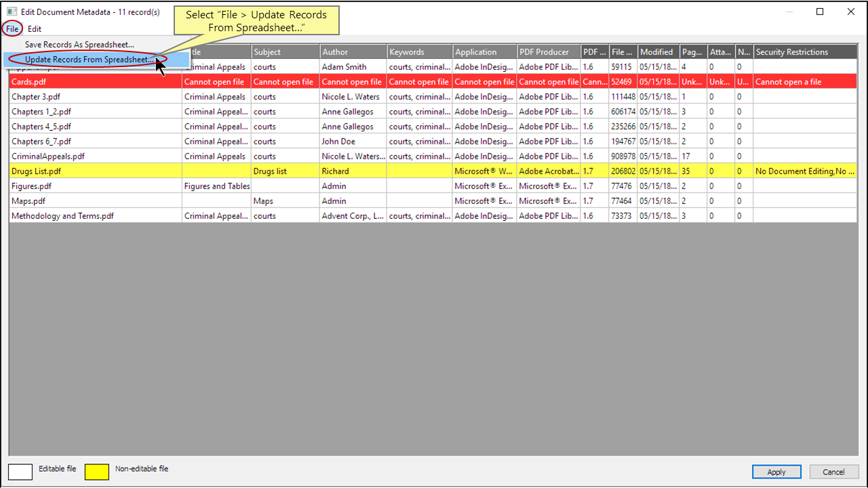This screenshot has width=868, height=488.
Task: Click the Apply button
Action: click(776, 472)
